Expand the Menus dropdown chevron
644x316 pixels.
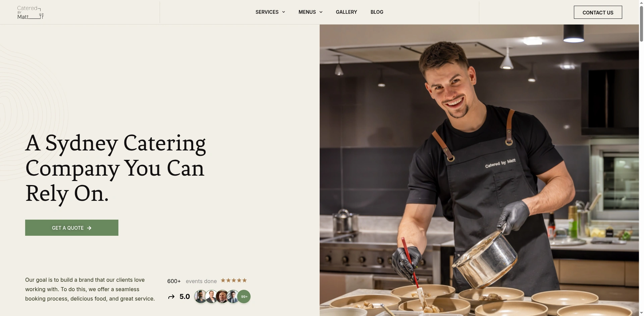(321, 12)
